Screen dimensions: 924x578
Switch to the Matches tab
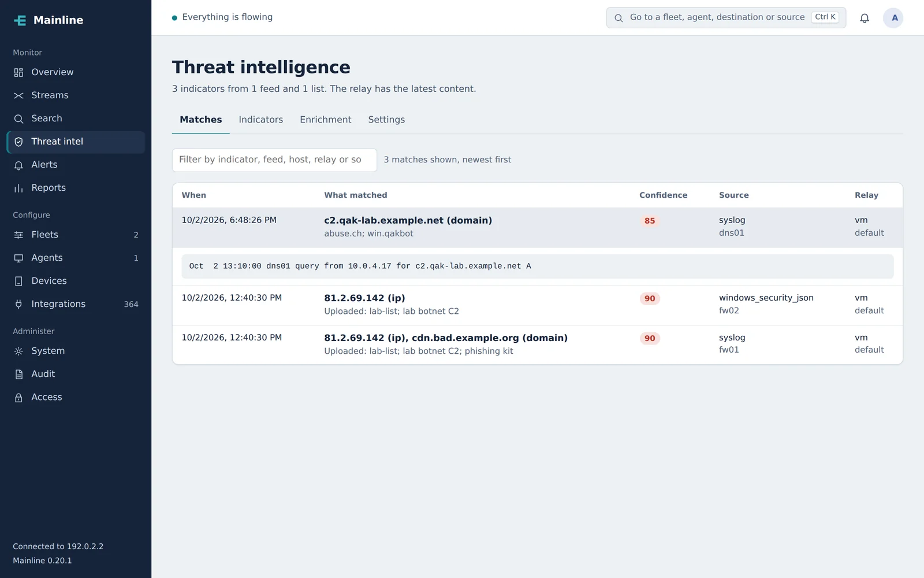[x=200, y=120]
